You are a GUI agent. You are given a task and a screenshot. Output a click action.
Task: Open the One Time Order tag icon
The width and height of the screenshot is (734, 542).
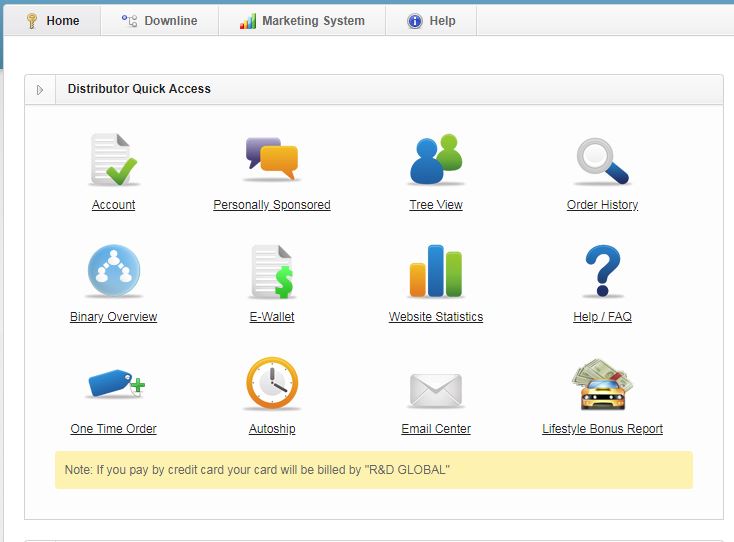(116, 384)
